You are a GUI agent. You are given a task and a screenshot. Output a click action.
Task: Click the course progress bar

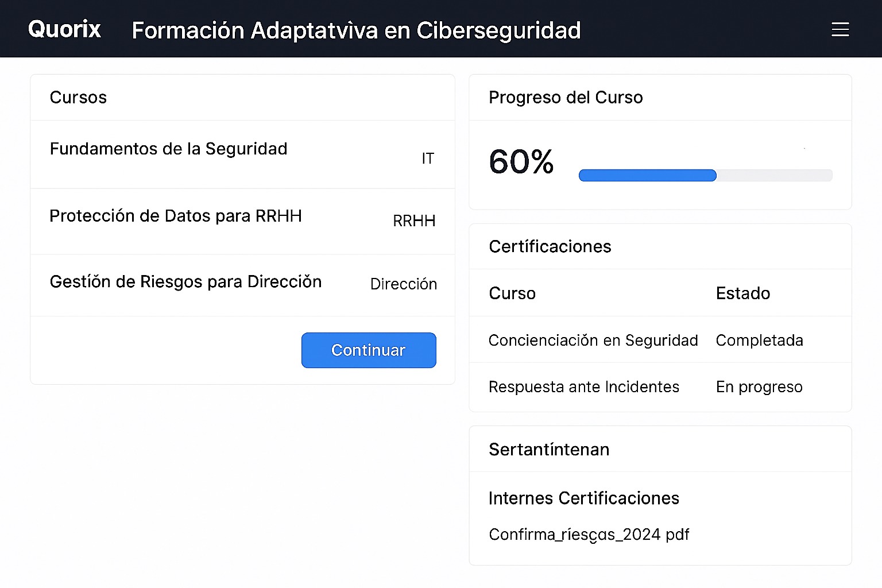click(705, 175)
